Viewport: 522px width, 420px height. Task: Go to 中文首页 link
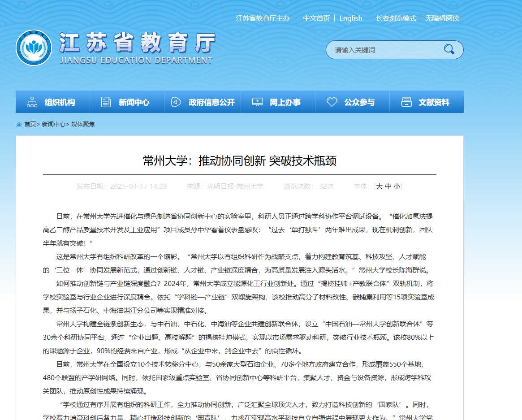pyautogui.click(x=316, y=18)
